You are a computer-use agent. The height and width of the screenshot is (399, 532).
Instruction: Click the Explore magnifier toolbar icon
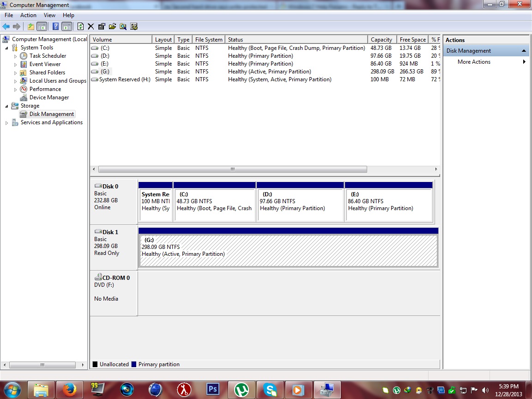(123, 26)
